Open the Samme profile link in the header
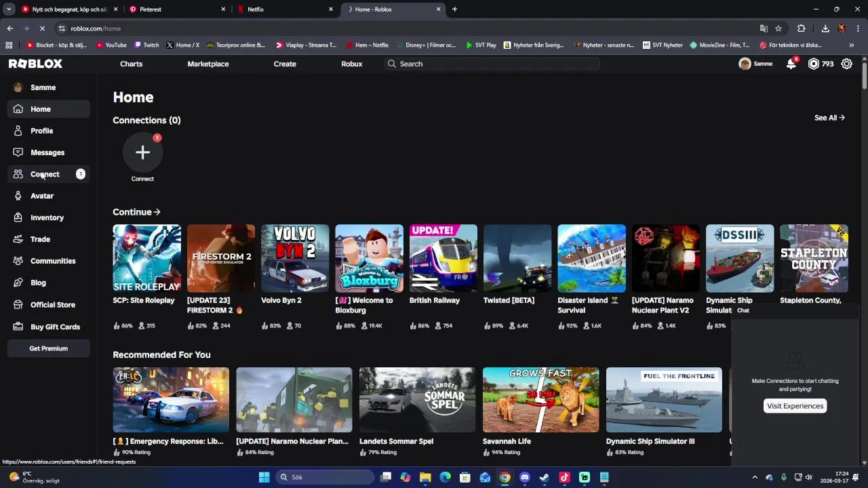 [755, 64]
